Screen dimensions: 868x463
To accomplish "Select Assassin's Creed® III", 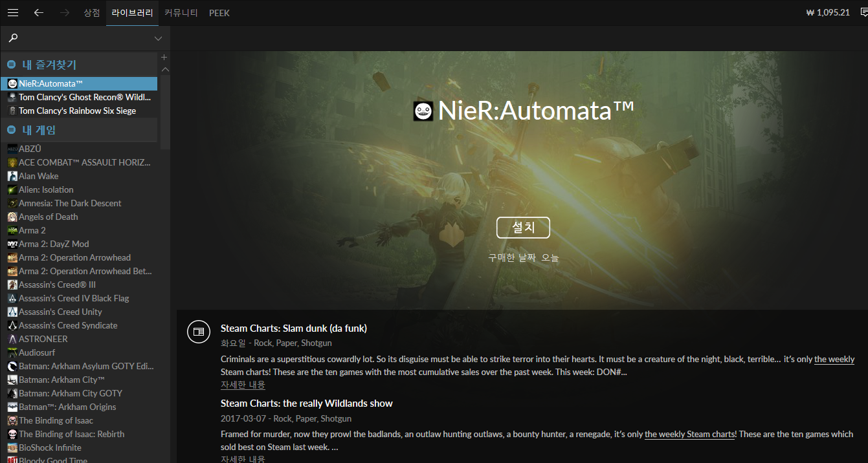I will (79, 285).
